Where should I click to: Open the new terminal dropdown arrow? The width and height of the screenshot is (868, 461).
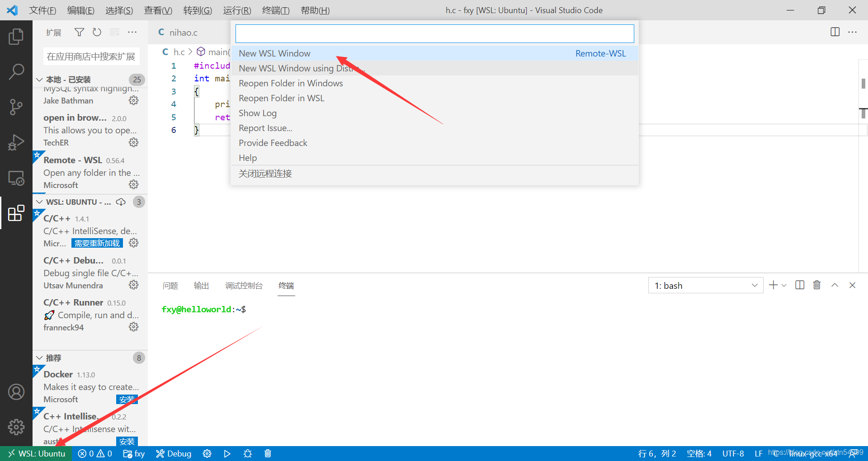tap(784, 285)
